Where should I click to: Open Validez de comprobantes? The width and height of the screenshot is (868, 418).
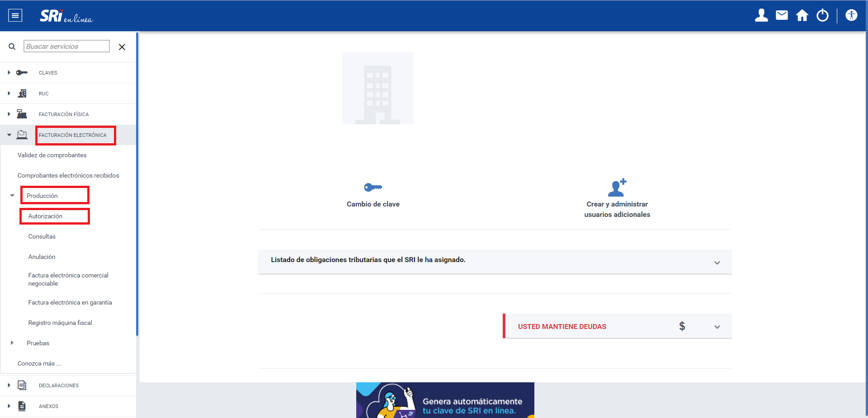click(x=52, y=155)
